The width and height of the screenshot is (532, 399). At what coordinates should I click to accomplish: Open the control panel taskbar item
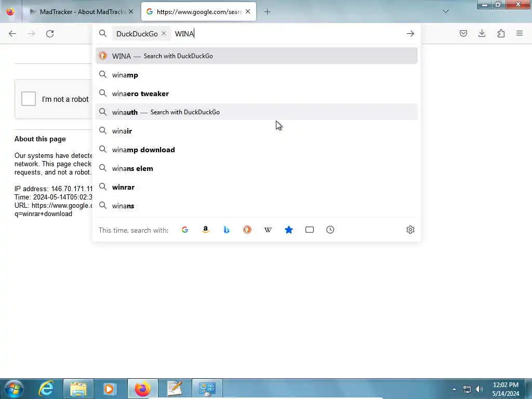coord(207,389)
